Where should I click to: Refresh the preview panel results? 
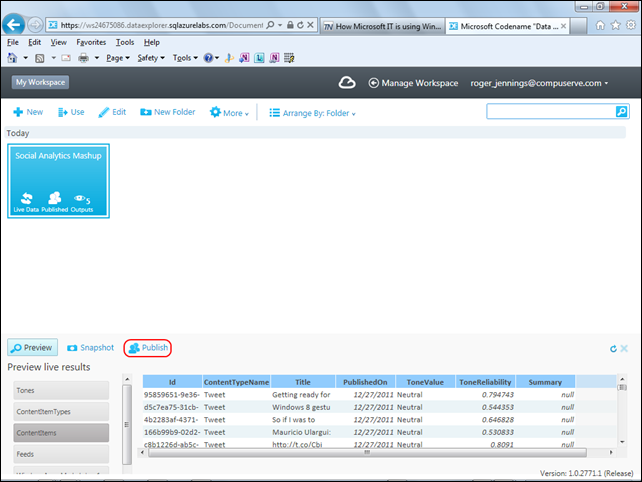pyautogui.click(x=613, y=348)
